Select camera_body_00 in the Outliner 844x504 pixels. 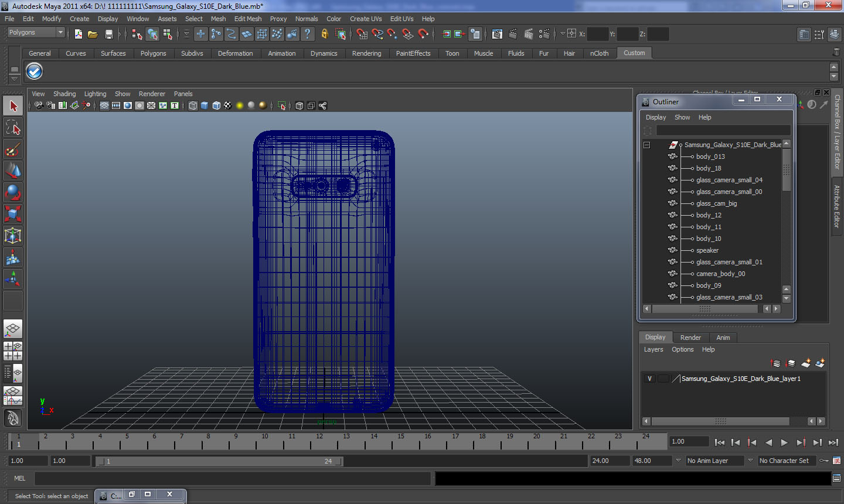click(x=720, y=274)
